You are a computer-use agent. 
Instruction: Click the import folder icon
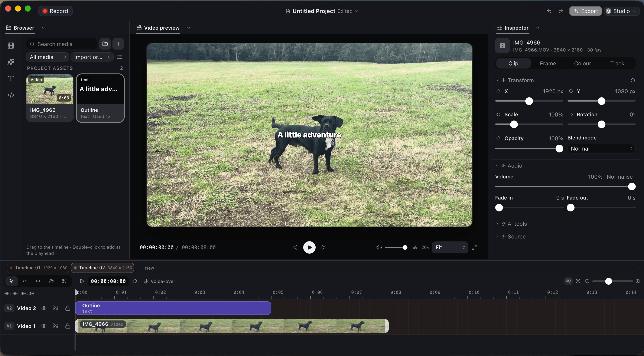click(x=105, y=44)
